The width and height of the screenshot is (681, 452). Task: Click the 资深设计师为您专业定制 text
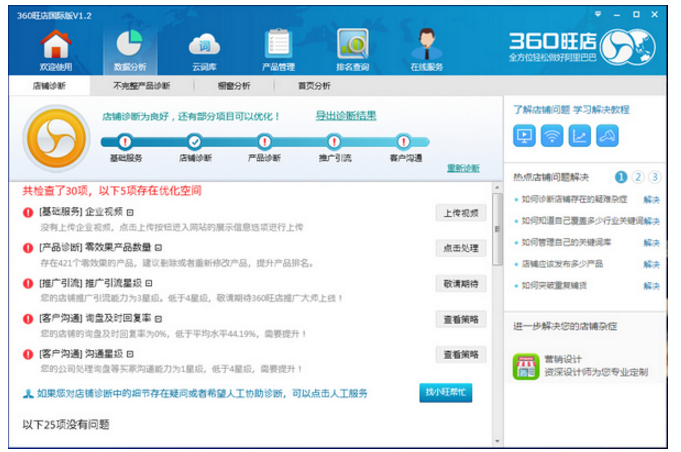coord(596,372)
